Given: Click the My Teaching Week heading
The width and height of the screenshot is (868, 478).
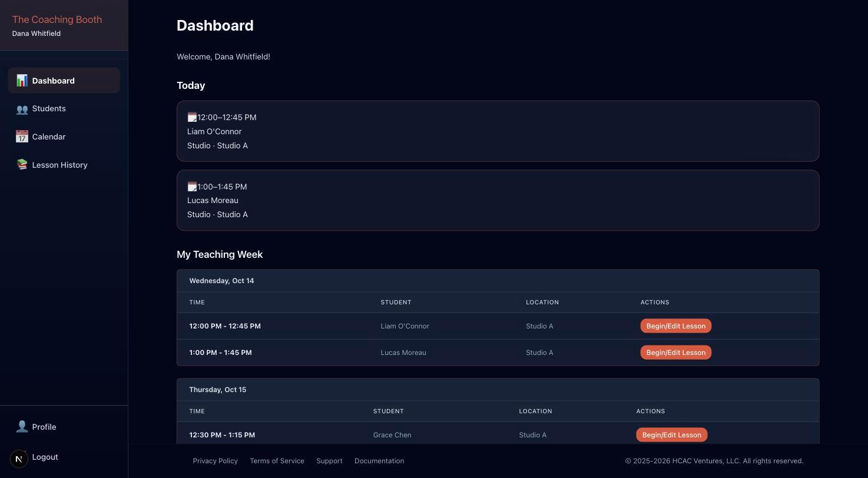Looking at the screenshot, I should (220, 254).
